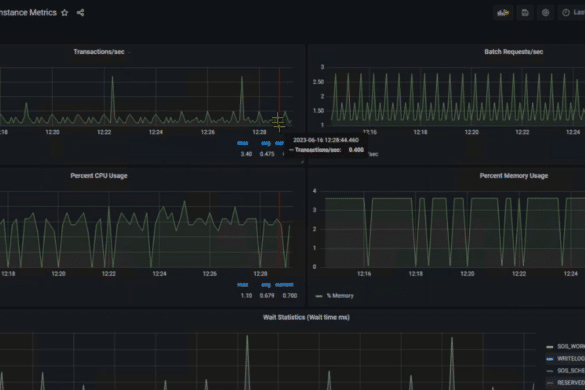Click the SOS_WORK legend color swatch
The height and width of the screenshot is (390, 585).
pyautogui.click(x=550, y=347)
